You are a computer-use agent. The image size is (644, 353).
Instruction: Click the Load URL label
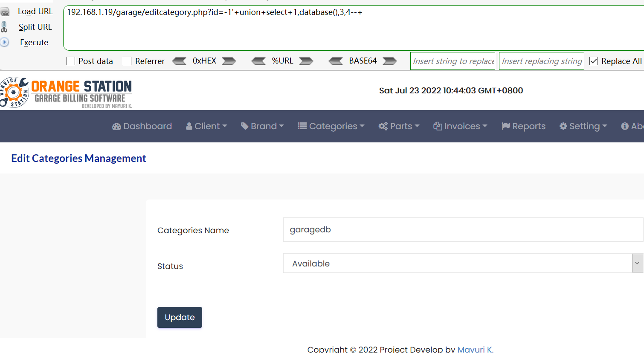click(x=35, y=12)
